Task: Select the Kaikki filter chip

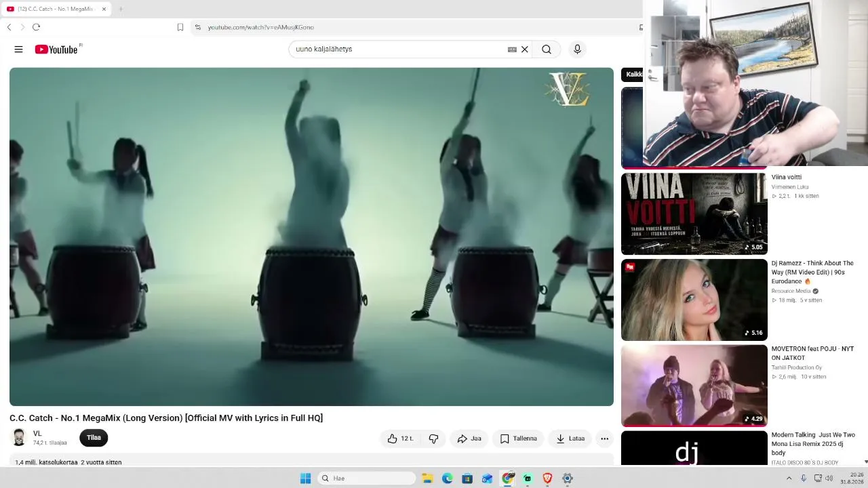Action: 632,75
